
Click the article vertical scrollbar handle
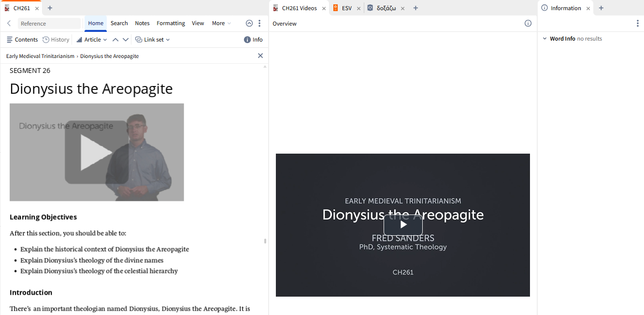tap(265, 241)
